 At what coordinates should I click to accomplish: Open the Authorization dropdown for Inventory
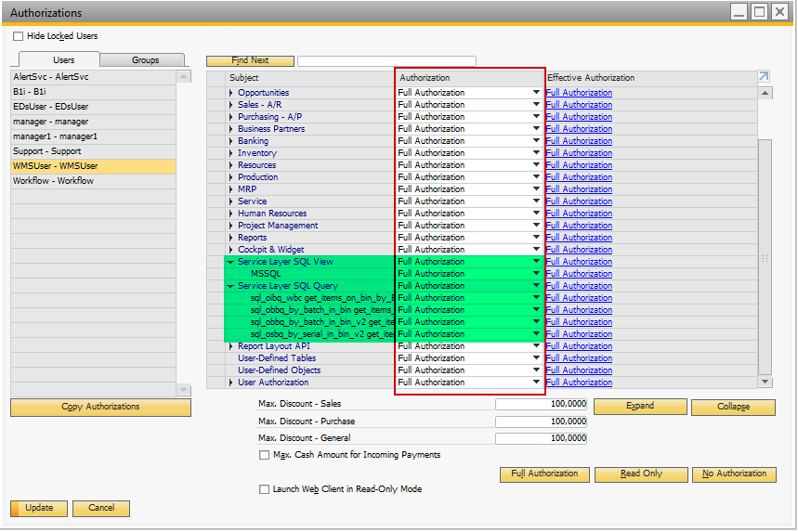(536, 153)
